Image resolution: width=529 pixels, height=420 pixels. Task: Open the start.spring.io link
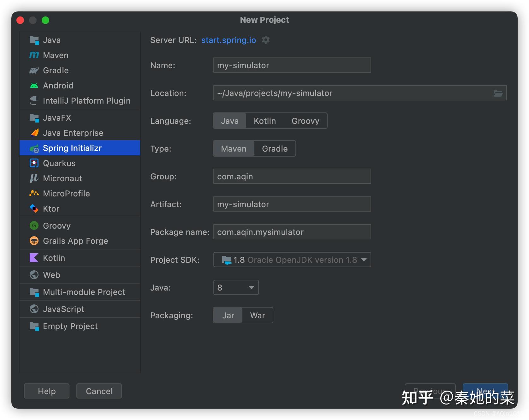[229, 40]
